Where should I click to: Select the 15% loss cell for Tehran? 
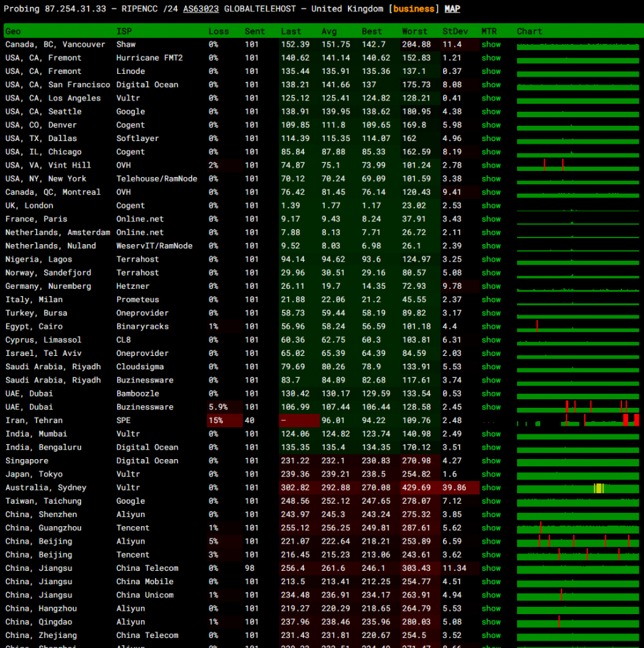coord(224,420)
